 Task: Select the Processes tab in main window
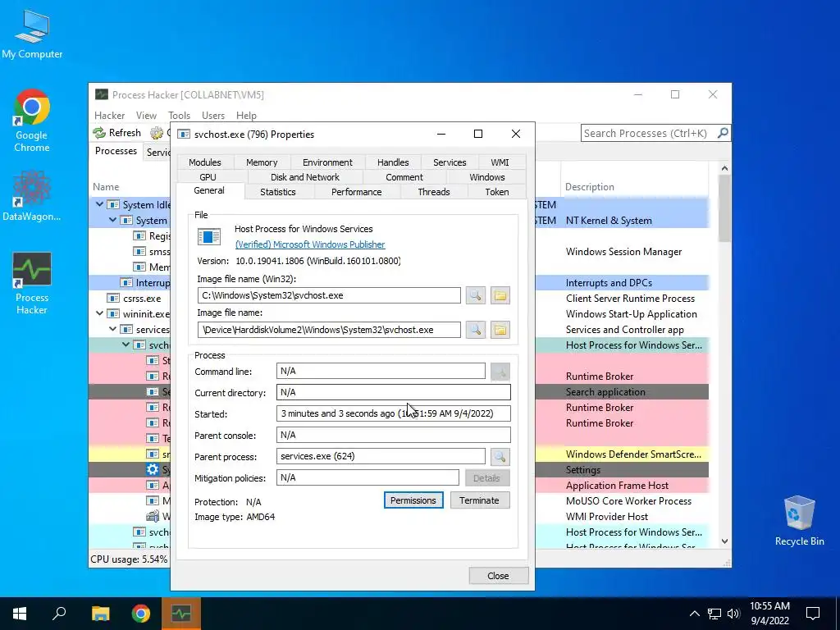tap(116, 151)
